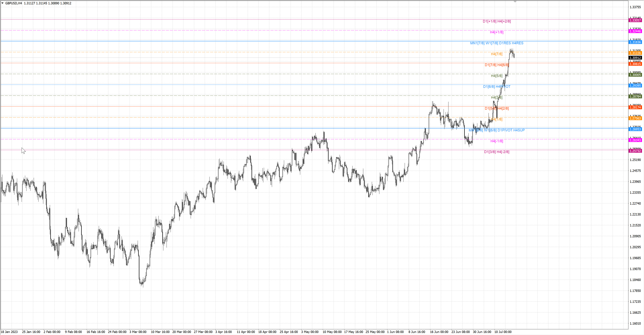This screenshot has height=335, width=644.
Task: Click the 1.21520 value on price scale
Action: pos(635,225)
